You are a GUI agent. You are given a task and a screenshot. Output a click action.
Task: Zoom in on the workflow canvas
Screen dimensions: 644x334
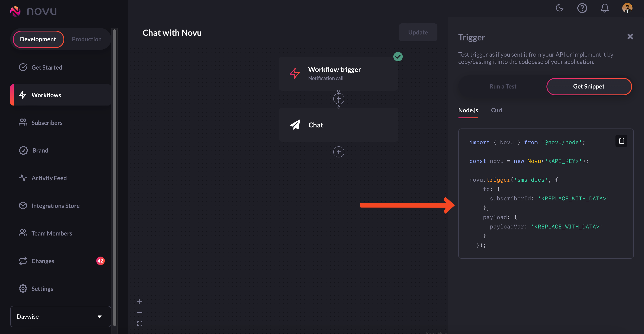(x=140, y=302)
